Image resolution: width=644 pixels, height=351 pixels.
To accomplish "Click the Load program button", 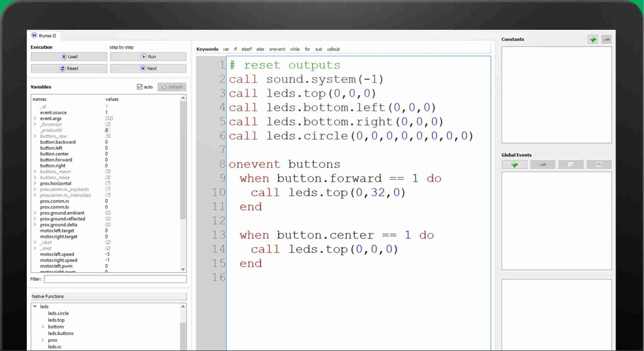I will point(69,57).
